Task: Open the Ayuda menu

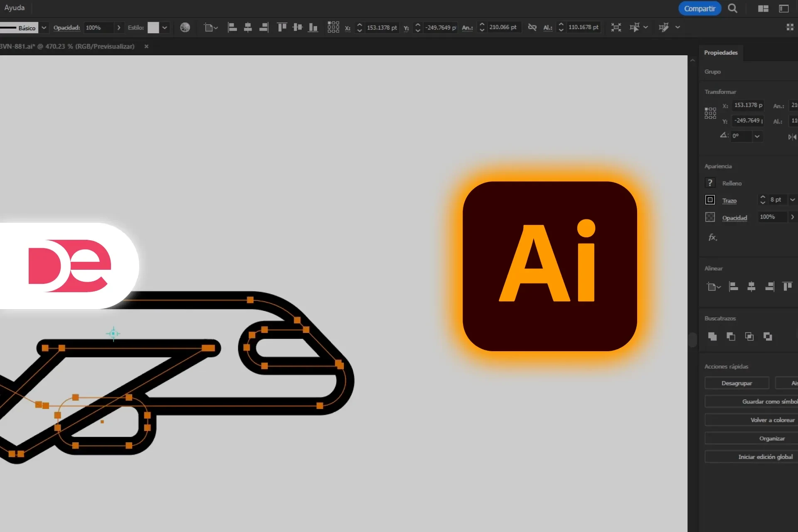Action: [x=15, y=8]
